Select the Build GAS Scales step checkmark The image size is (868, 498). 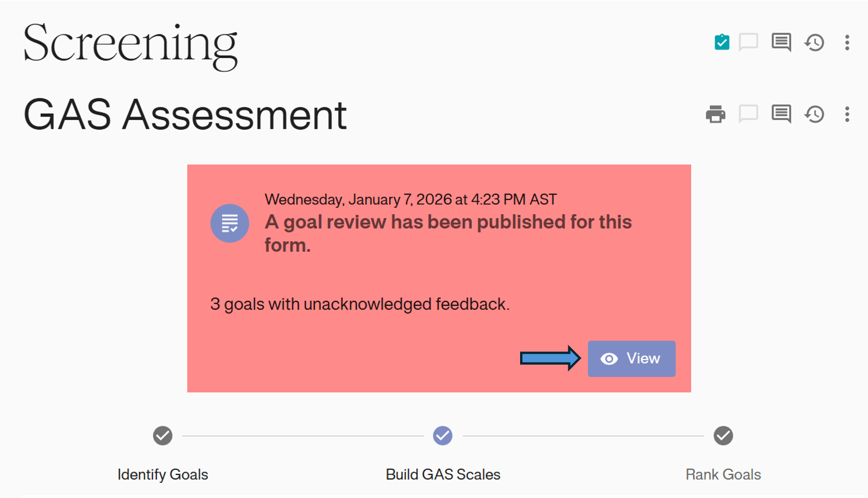click(x=443, y=435)
